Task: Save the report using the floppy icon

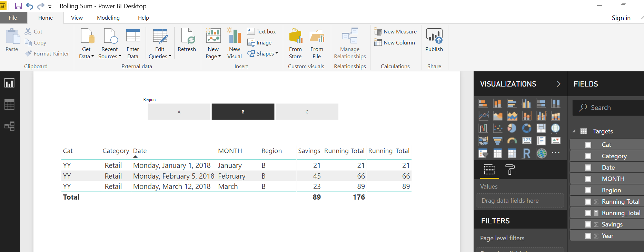Action: tap(18, 6)
